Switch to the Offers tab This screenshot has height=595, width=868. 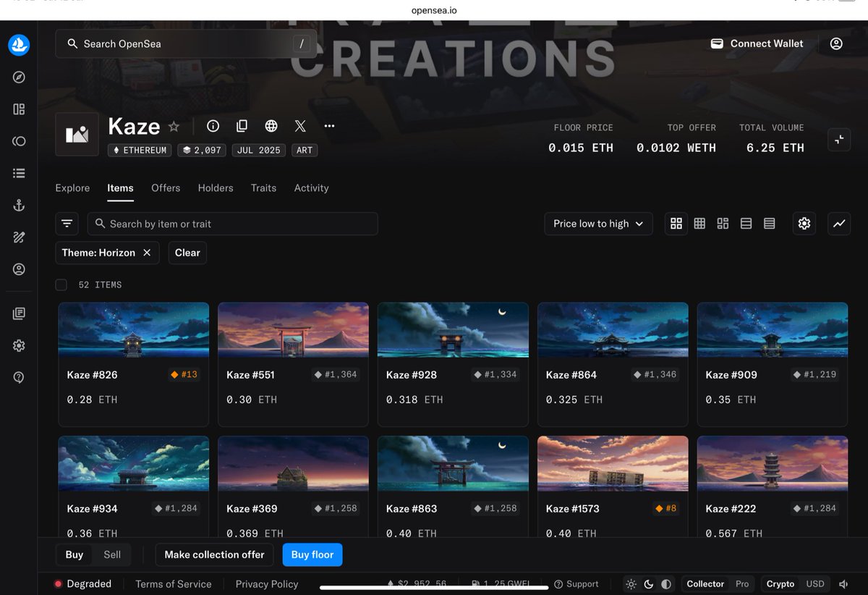point(166,187)
